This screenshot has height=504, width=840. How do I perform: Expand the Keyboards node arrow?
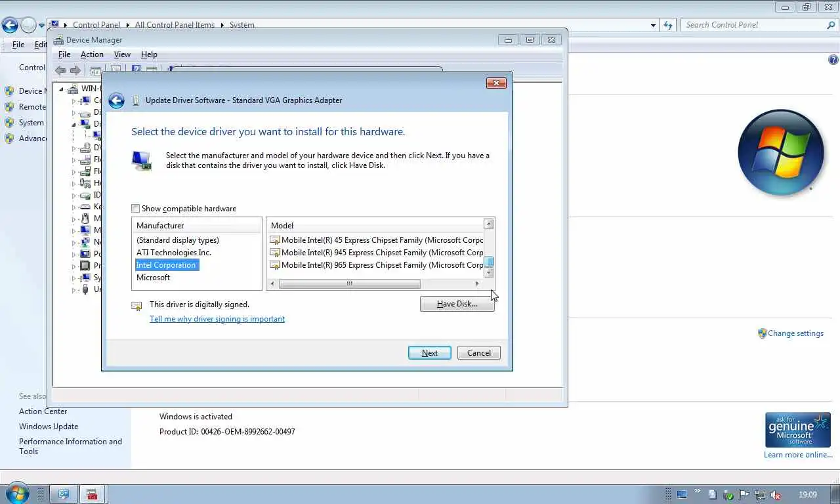point(73,207)
